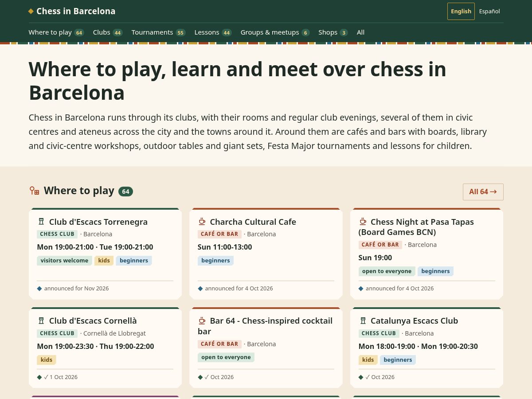Click the cup icon on Bar 64 card
532x399 pixels.
[202, 321]
